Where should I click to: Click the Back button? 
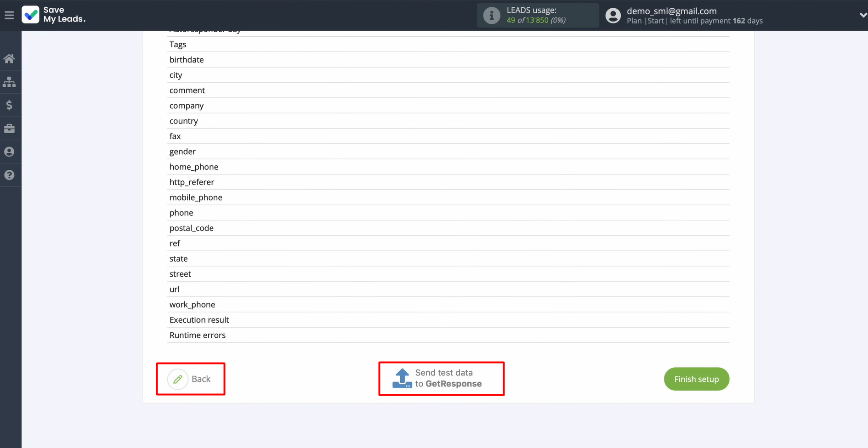click(x=190, y=379)
